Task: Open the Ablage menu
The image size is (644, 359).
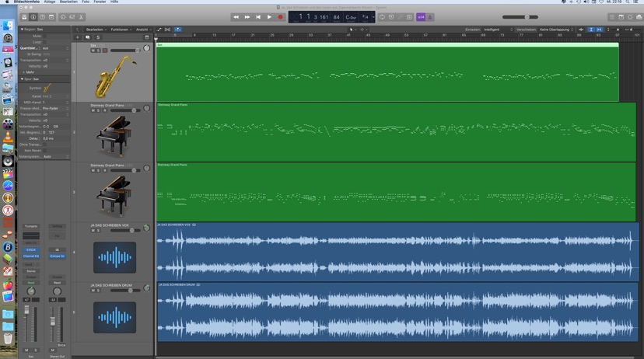Action: click(50, 2)
